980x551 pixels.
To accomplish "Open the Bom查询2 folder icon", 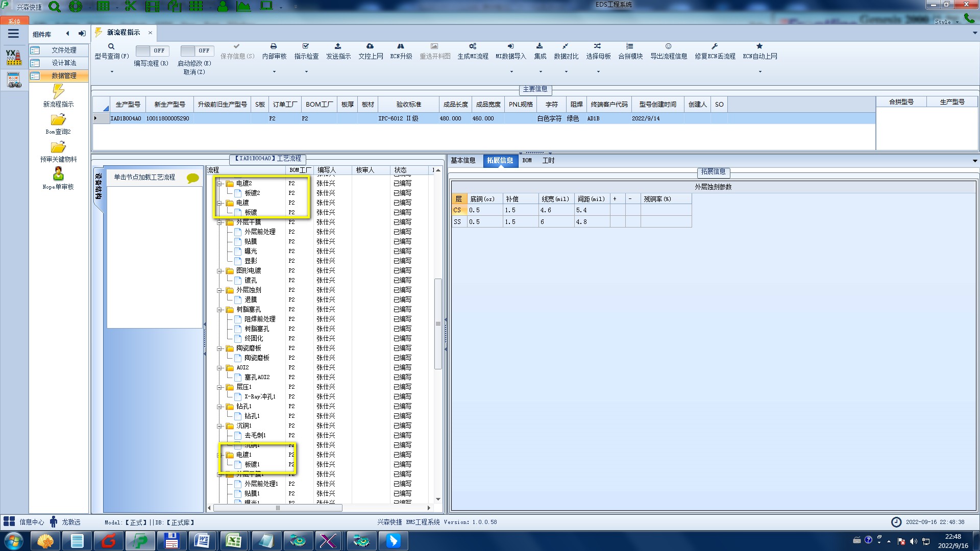I will [58, 120].
